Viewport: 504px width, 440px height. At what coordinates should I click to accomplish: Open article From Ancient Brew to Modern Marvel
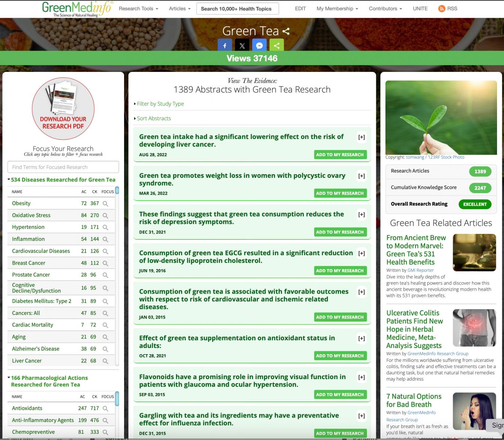click(x=416, y=250)
